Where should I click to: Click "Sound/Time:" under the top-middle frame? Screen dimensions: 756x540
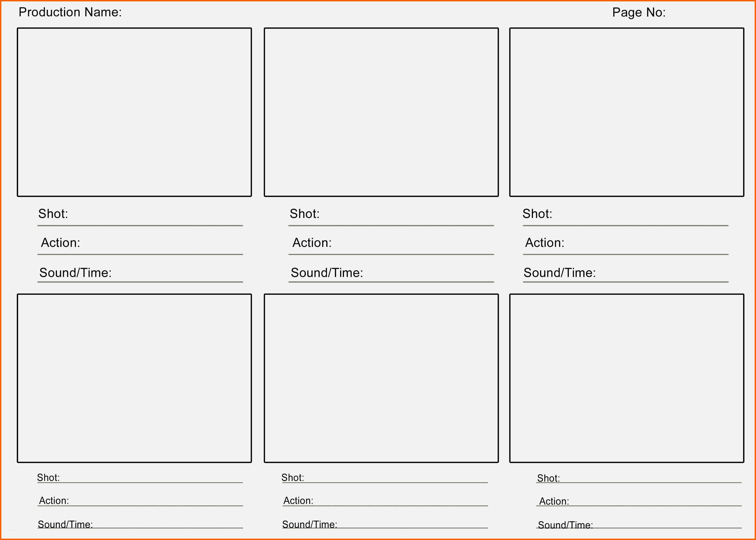(x=327, y=273)
